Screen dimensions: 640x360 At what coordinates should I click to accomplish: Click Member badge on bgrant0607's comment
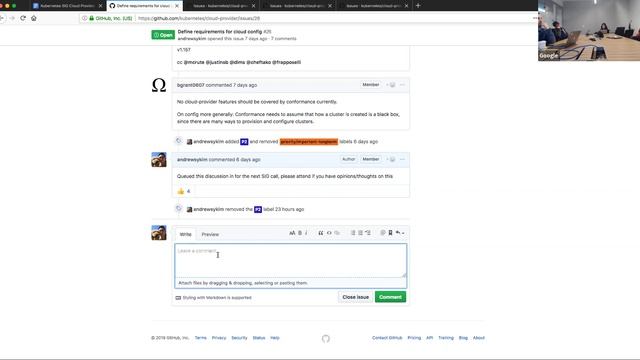tap(371, 84)
